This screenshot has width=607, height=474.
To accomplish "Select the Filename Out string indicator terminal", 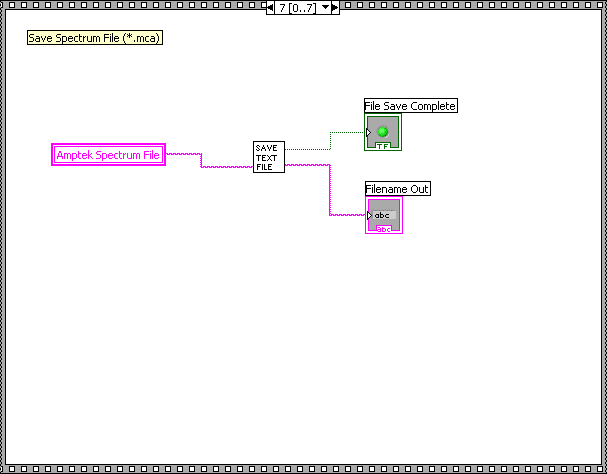I will pos(383,215).
